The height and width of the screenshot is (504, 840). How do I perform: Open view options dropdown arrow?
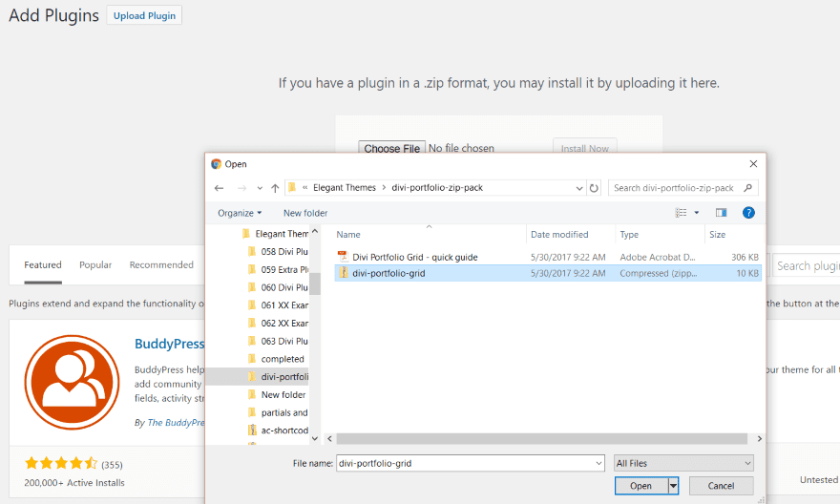coord(697,213)
